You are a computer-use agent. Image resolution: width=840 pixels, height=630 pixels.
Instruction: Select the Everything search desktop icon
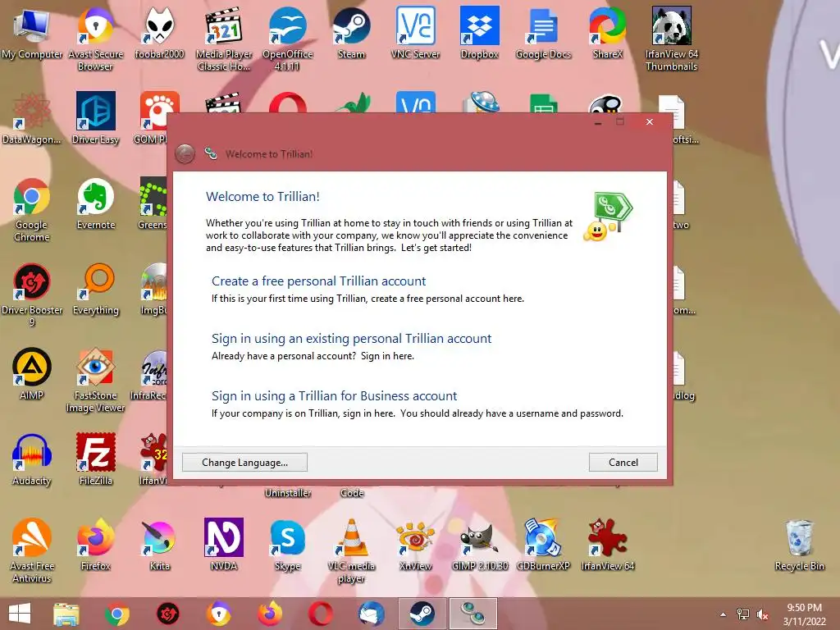95,290
